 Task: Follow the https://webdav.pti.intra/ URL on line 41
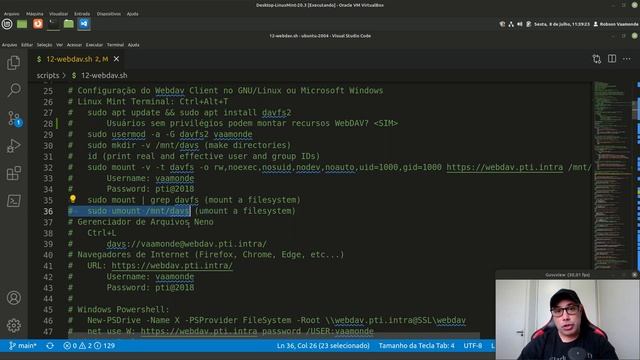pos(172,266)
